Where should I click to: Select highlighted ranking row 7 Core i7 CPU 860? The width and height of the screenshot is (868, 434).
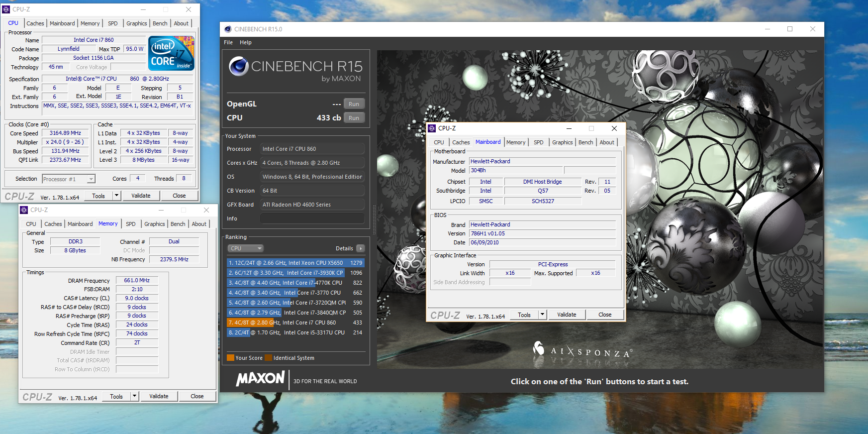tap(295, 323)
